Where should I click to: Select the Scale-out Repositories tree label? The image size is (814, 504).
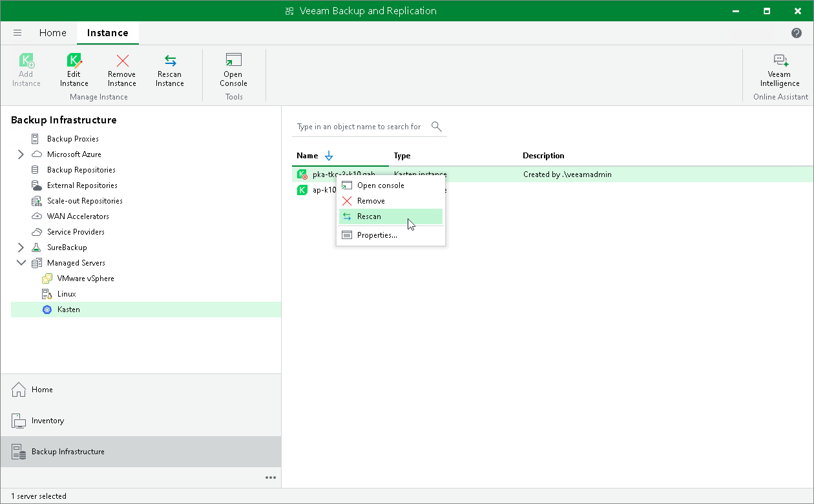(x=85, y=201)
